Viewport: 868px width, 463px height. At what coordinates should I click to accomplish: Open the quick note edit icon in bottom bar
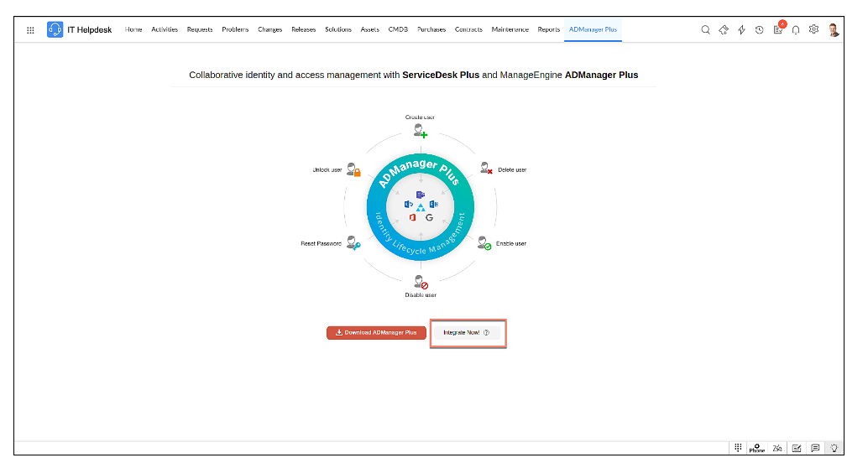797,448
